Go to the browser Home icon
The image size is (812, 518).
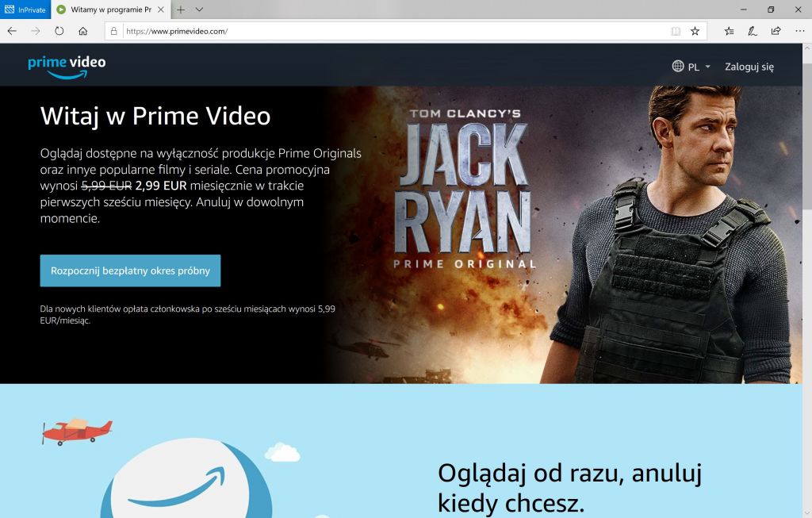click(x=82, y=31)
